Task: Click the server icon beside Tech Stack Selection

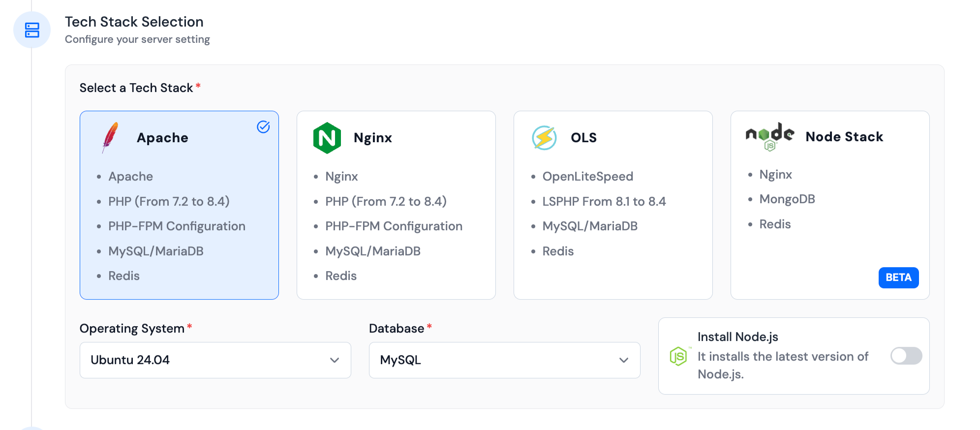Action: click(32, 30)
